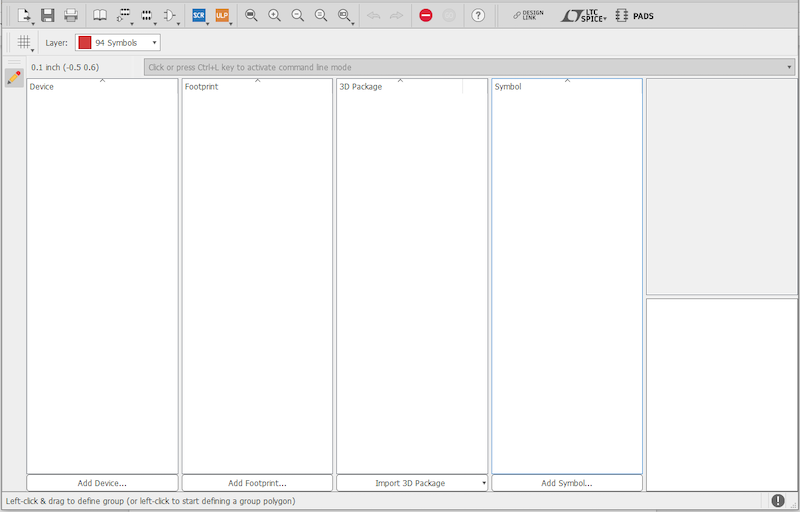Open Help with the question mark icon

tap(478, 15)
